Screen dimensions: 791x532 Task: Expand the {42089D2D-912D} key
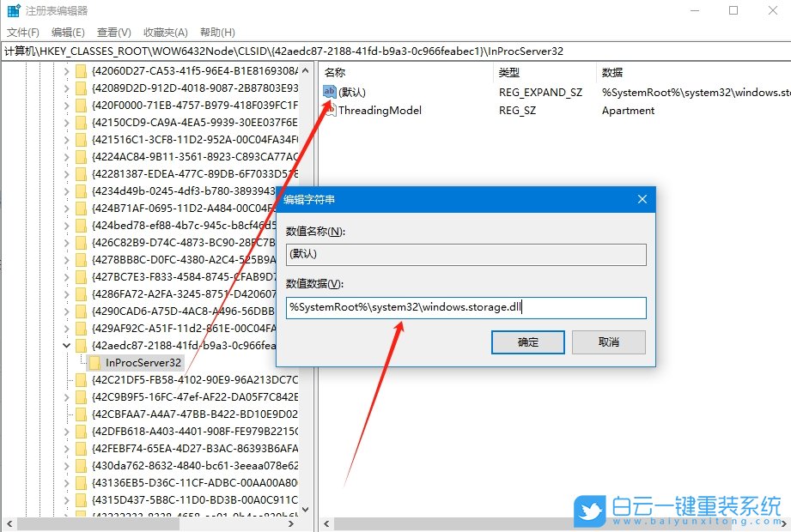pos(67,88)
